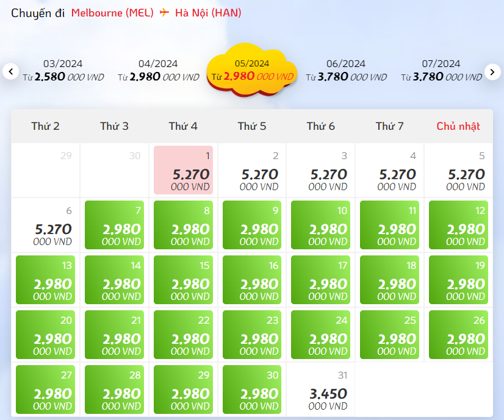Viewport: 504px width, 420px height.
Task: Click Melbourne (MEL) departure link
Action: (x=112, y=13)
